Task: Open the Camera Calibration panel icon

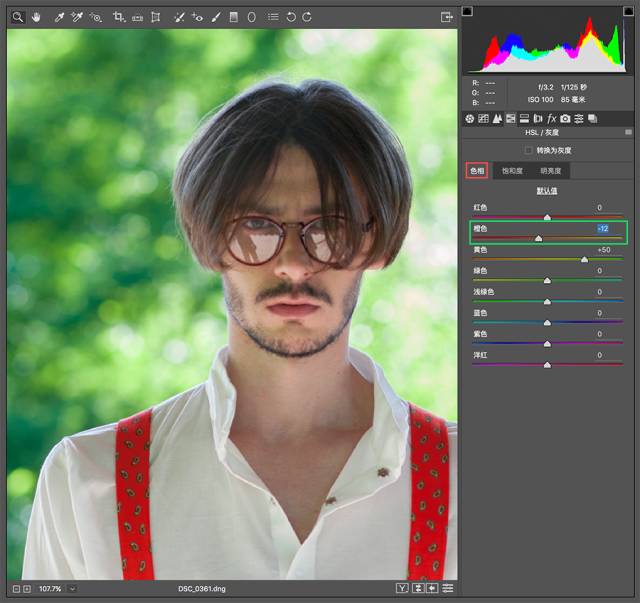Action: 565,119
